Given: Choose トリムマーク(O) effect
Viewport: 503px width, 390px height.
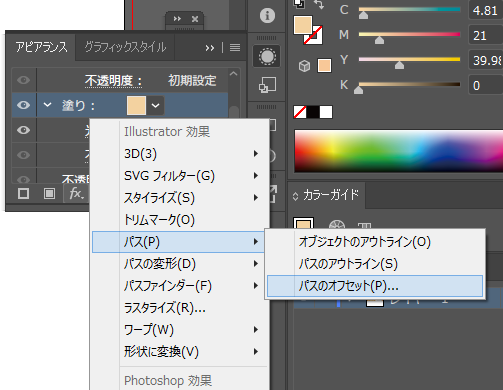Looking at the screenshot, I should coord(180,220).
